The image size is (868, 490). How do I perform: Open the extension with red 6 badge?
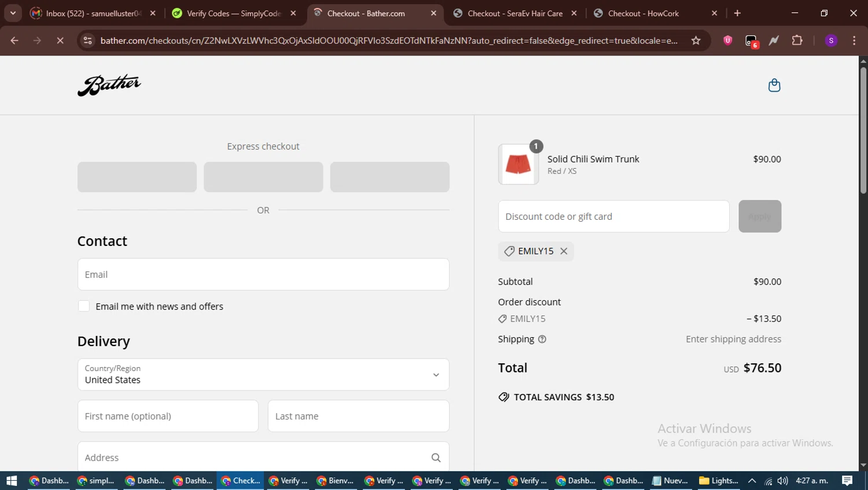pyautogui.click(x=751, y=40)
